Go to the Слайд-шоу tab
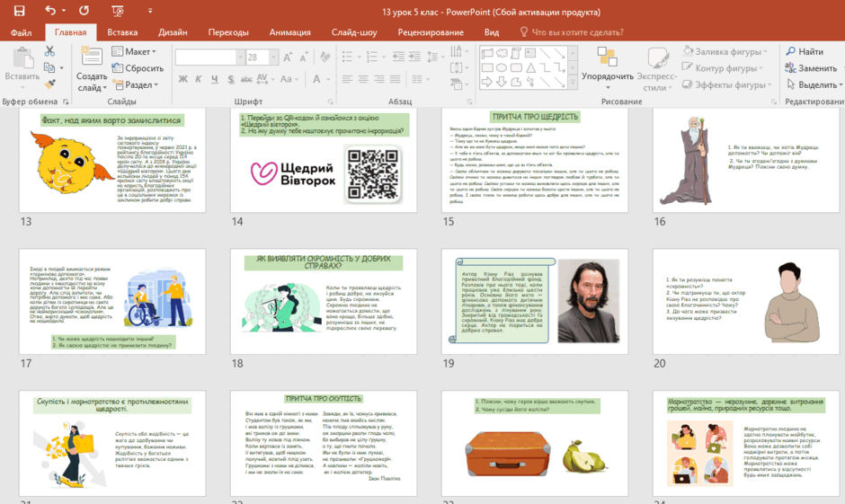845x504 pixels. (354, 32)
